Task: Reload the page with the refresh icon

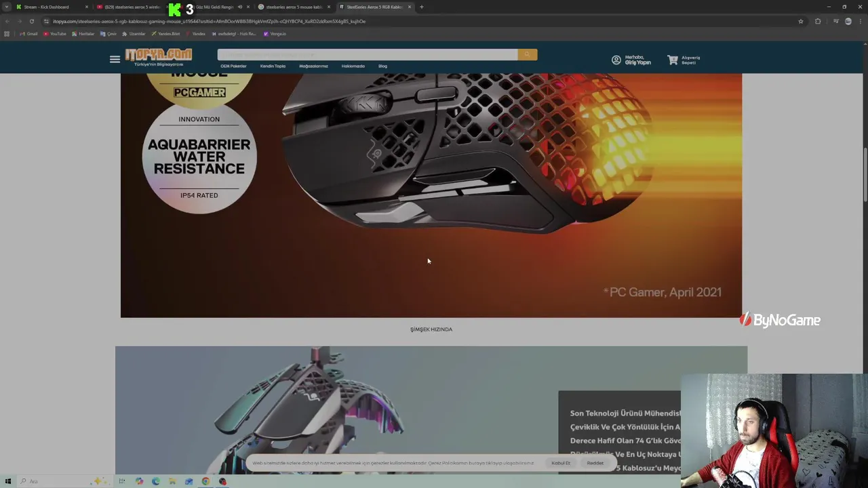Action: (31, 21)
